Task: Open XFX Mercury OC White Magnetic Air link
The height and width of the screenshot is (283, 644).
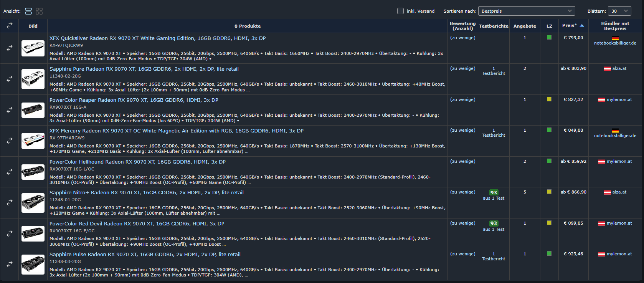Action: coord(177,131)
